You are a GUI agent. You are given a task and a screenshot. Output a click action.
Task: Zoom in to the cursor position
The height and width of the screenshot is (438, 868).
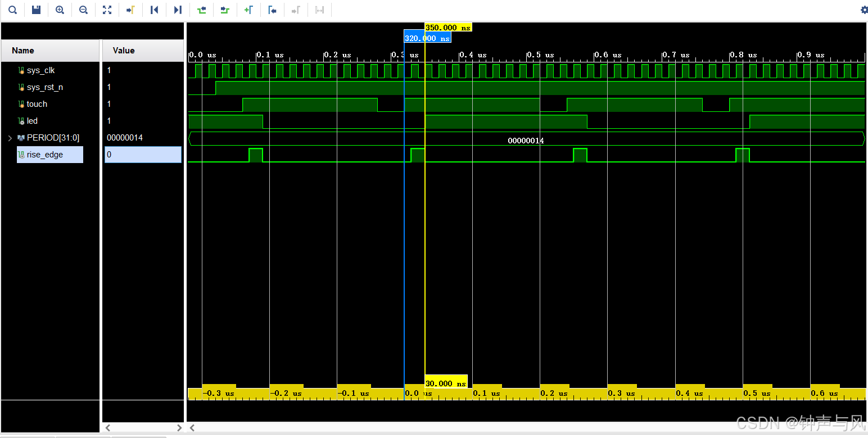(130, 10)
